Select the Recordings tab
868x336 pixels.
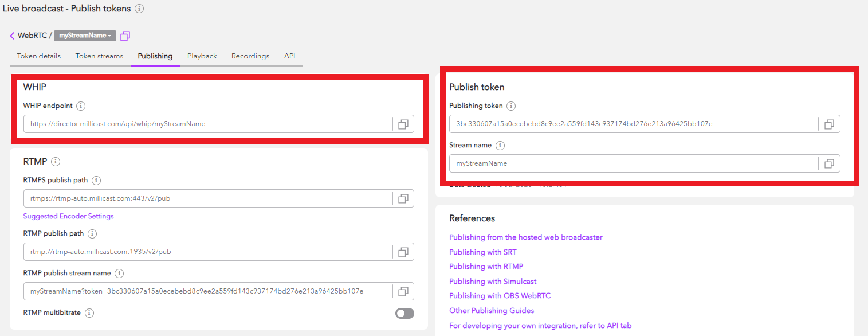250,56
